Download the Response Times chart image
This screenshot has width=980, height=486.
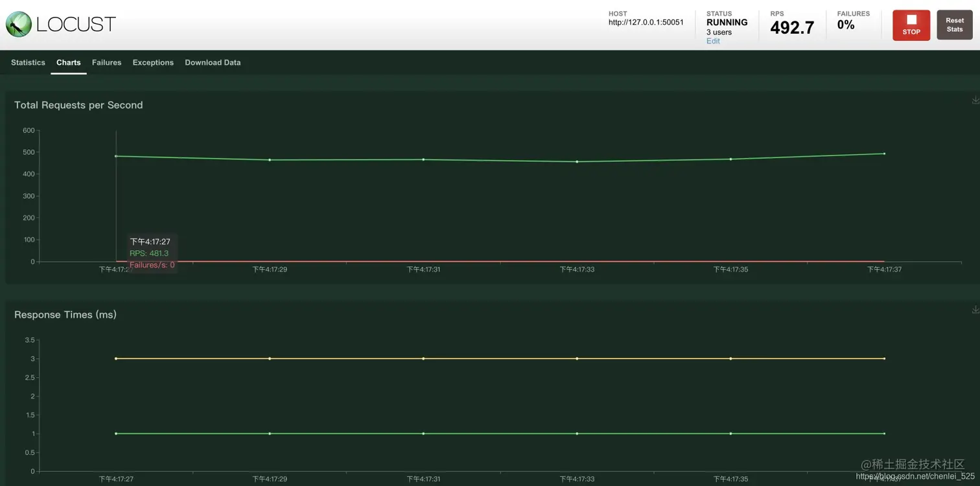pos(975,310)
